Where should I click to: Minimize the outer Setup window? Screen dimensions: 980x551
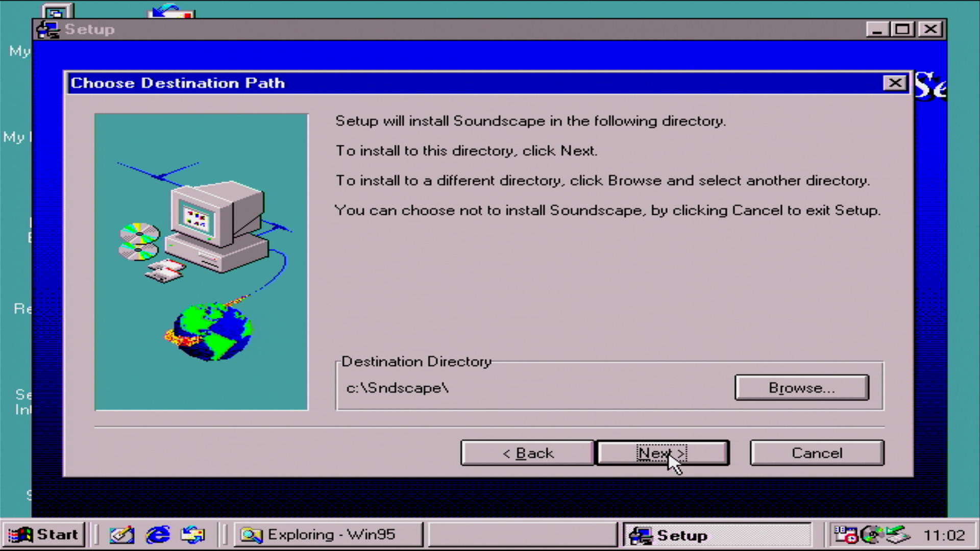(x=877, y=30)
